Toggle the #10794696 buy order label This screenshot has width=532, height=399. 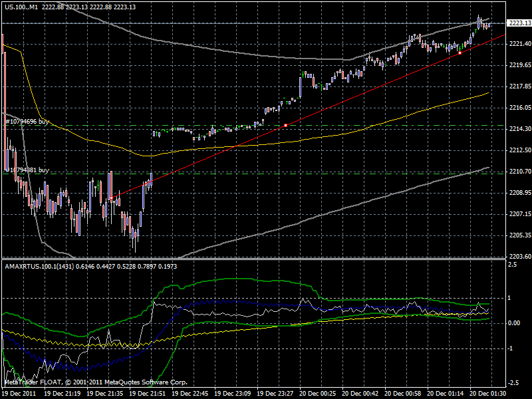tap(27, 122)
